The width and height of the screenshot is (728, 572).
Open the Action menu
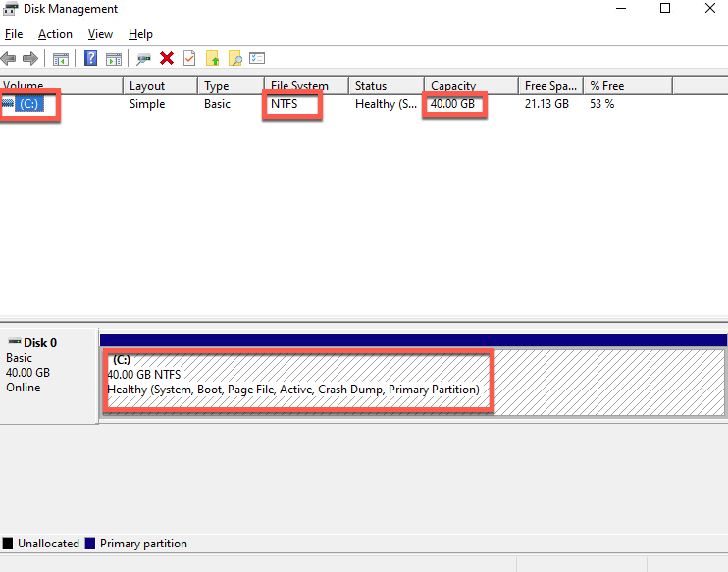pyautogui.click(x=55, y=34)
